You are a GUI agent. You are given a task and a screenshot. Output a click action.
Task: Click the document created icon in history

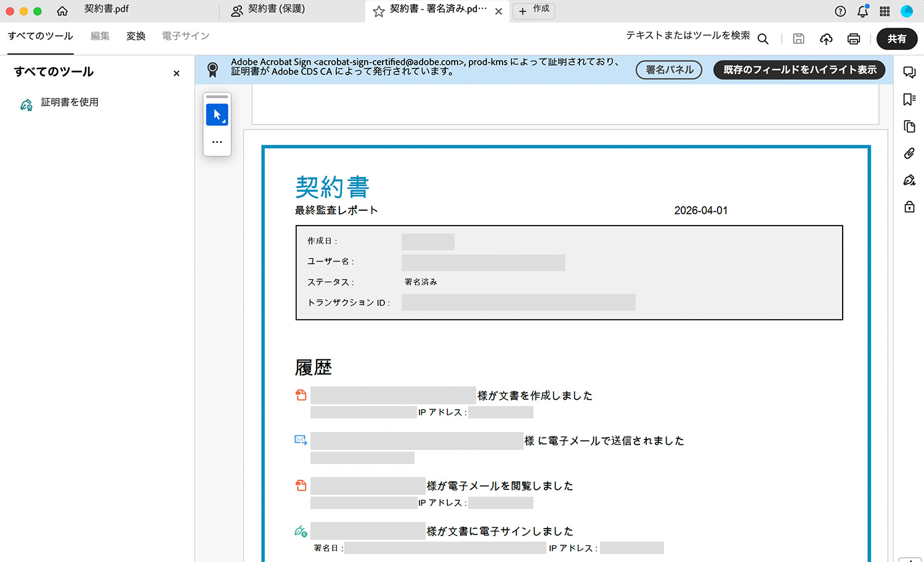[301, 395]
